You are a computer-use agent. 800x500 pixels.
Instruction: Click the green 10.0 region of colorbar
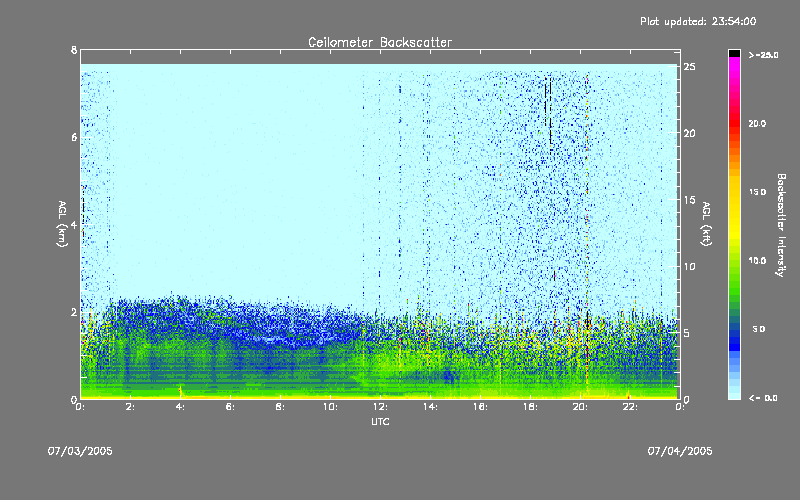[734, 261]
